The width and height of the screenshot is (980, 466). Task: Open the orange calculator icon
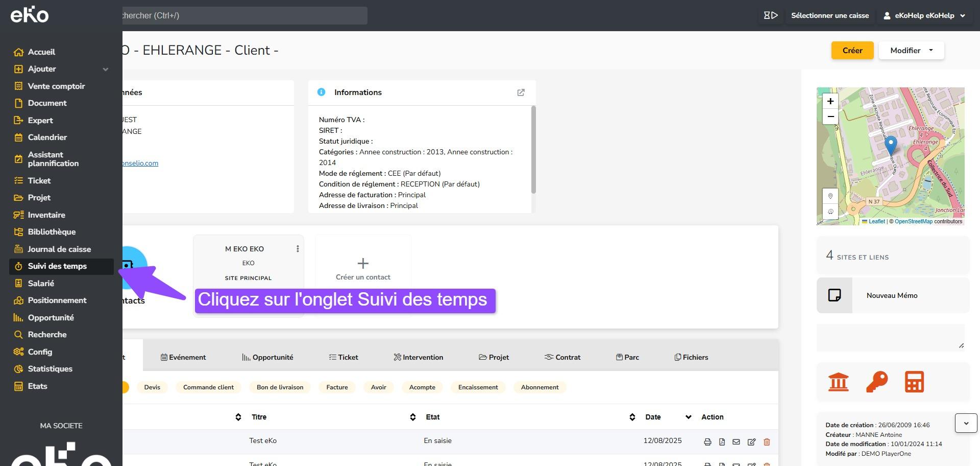pyautogui.click(x=914, y=382)
